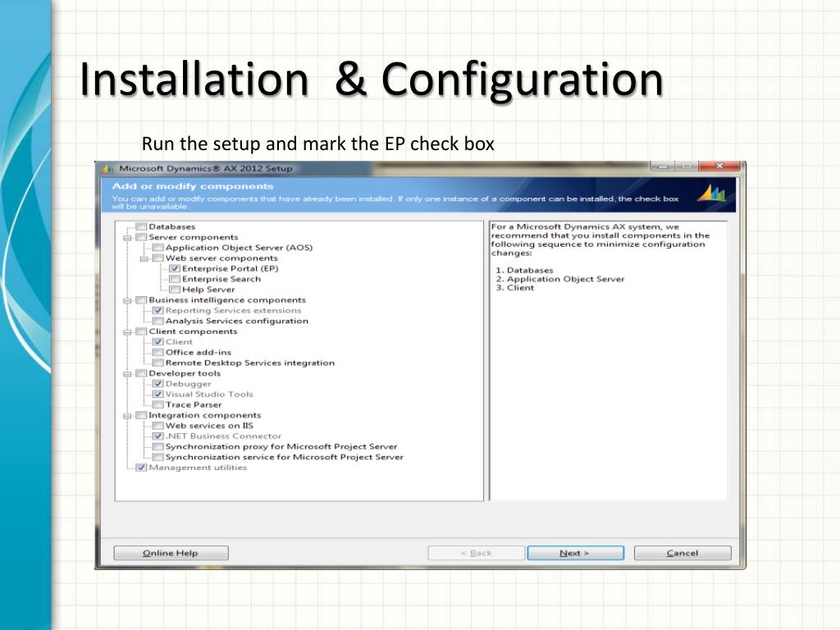Click the Dynamics AX title bar icon
The width and height of the screenshot is (840, 630).
pos(108,169)
